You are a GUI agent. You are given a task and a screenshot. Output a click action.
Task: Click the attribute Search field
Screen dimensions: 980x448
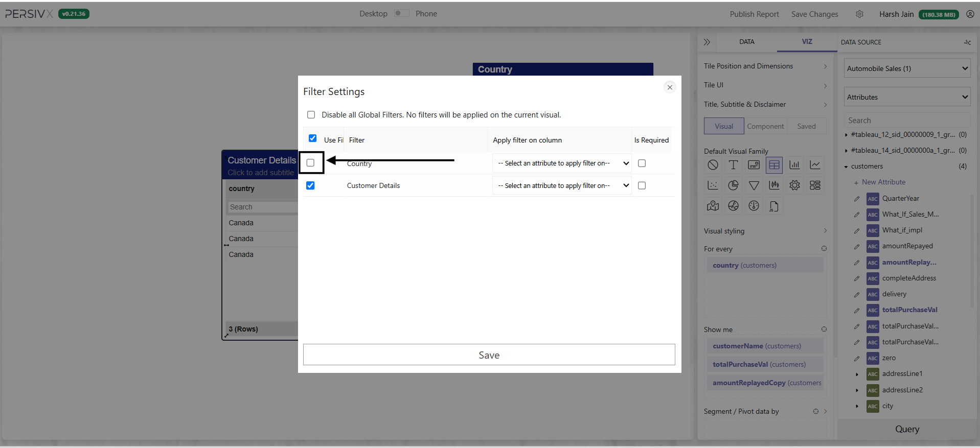[907, 121]
